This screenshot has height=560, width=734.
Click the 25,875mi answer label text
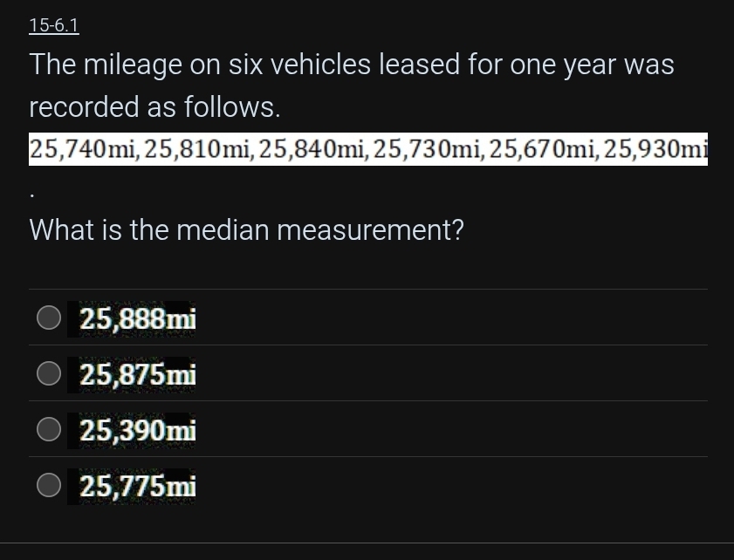coord(138,375)
